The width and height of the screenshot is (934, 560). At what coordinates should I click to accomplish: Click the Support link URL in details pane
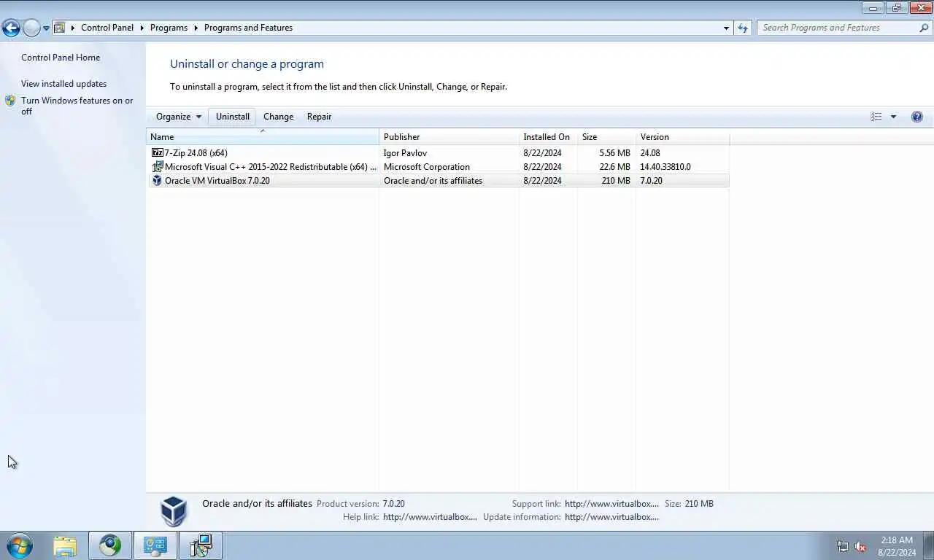tap(611, 504)
